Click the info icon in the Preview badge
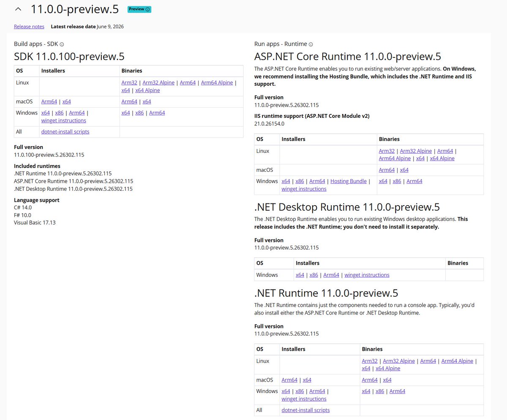 point(147,9)
